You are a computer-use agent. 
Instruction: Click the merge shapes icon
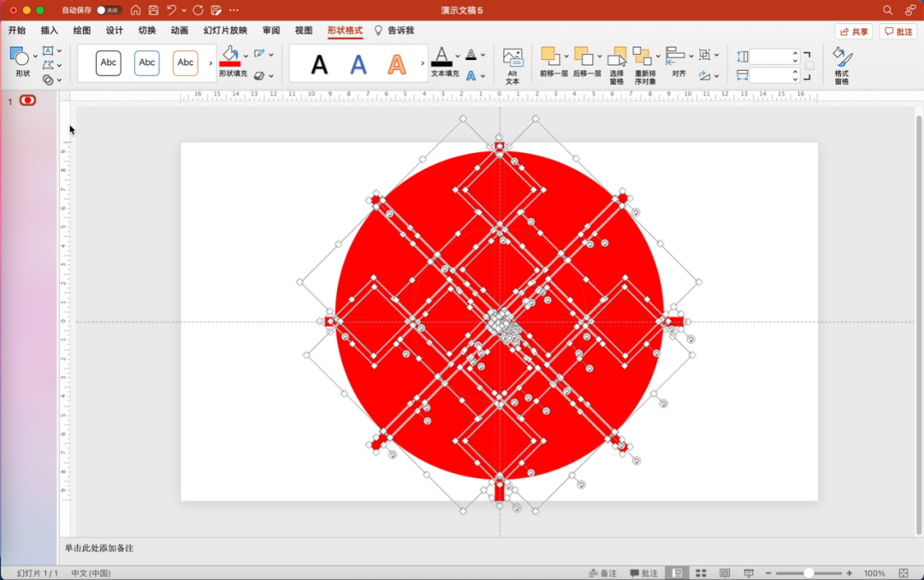click(x=48, y=80)
